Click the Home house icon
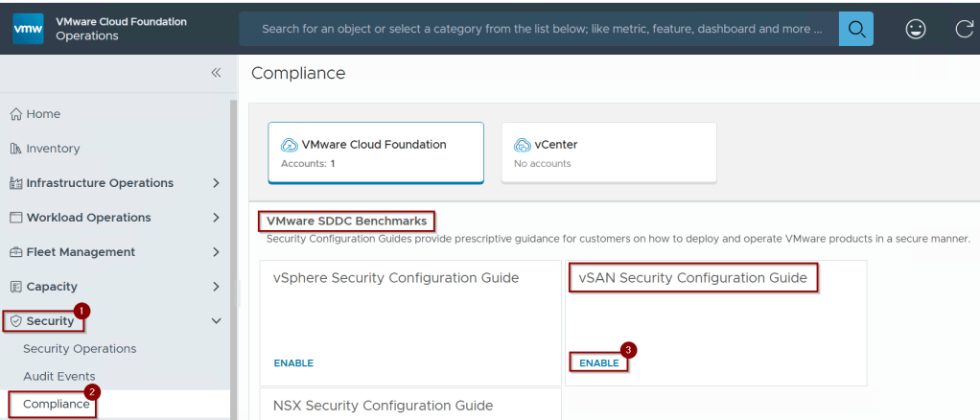This screenshot has height=420, width=980. (x=15, y=114)
